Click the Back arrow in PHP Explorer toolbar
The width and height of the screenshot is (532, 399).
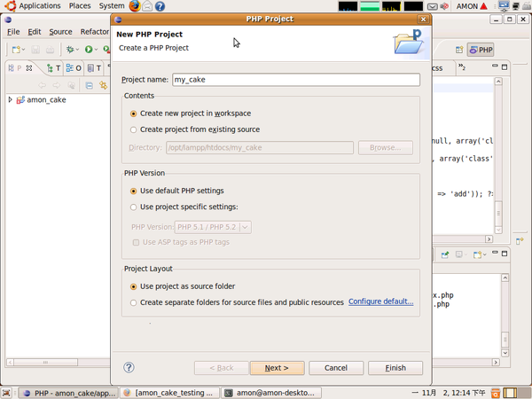[x=42, y=85]
